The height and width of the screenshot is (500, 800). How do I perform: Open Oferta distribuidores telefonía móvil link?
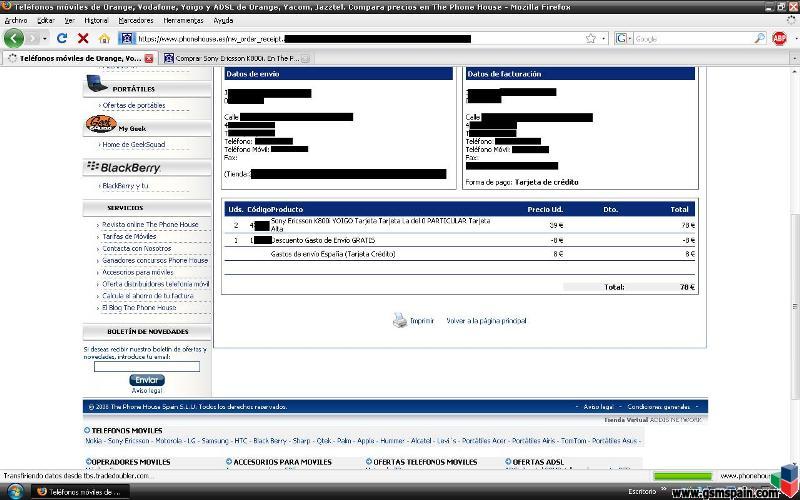point(156,284)
